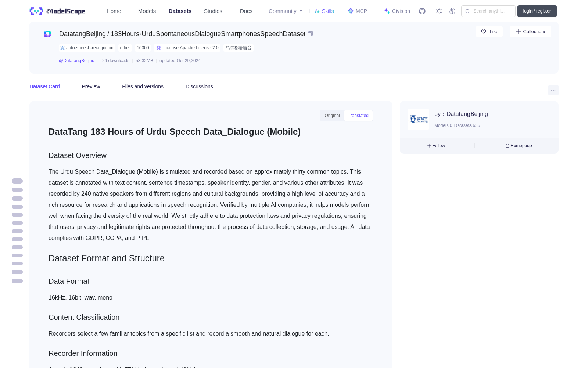Click the house icon beside Homepage
588x368 pixels.
508,146
